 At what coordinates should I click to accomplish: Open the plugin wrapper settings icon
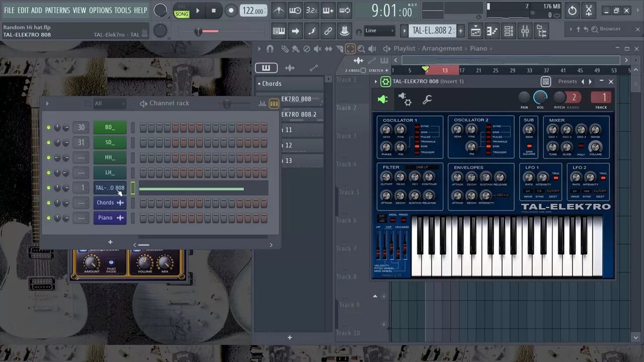pos(405,99)
